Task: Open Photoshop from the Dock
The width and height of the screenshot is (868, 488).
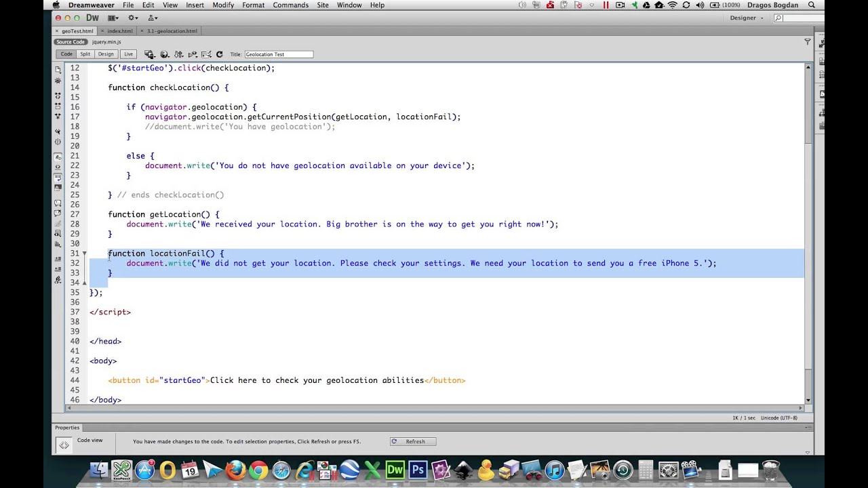Action: tap(418, 470)
